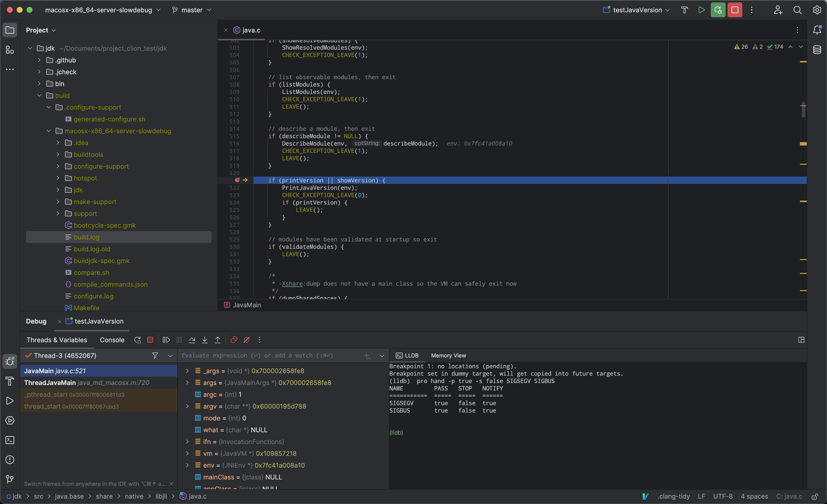Toggle the breakpoint on line 521
This screenshot has height=504, width=827.
(x=237, y=180)
